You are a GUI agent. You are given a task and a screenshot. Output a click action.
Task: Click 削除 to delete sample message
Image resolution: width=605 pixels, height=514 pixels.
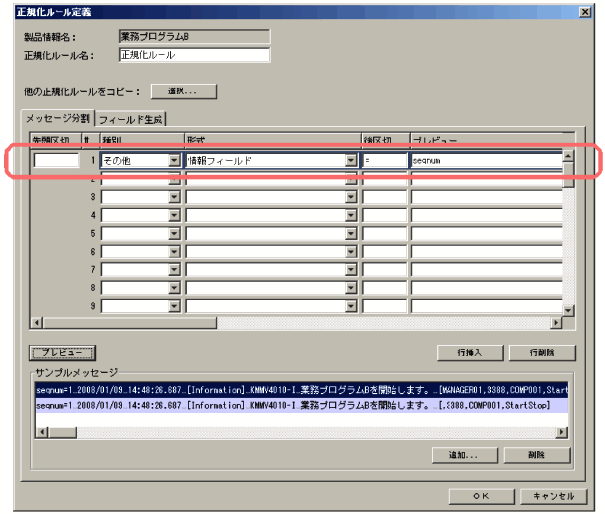tap(538, 455)
